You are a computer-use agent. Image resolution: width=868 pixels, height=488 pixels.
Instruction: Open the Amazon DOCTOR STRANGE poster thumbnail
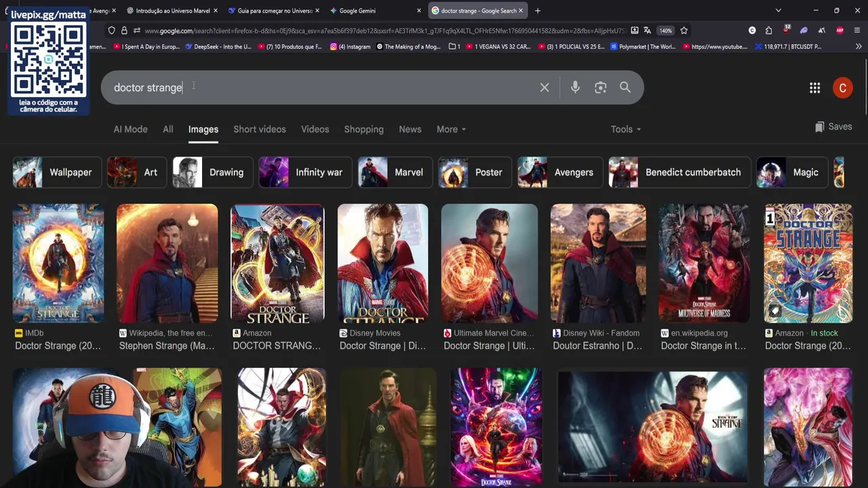[277, 263]
